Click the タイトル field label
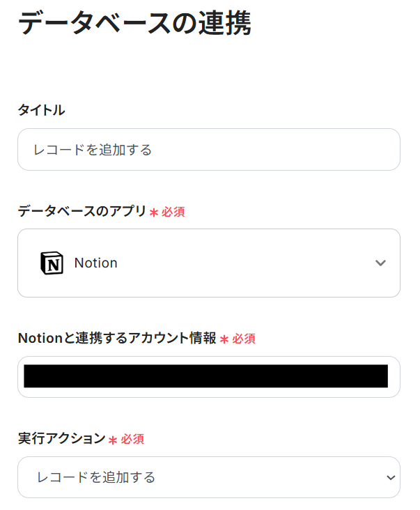The height and width of the screenshot is (510, 420). tap(41, 110)
